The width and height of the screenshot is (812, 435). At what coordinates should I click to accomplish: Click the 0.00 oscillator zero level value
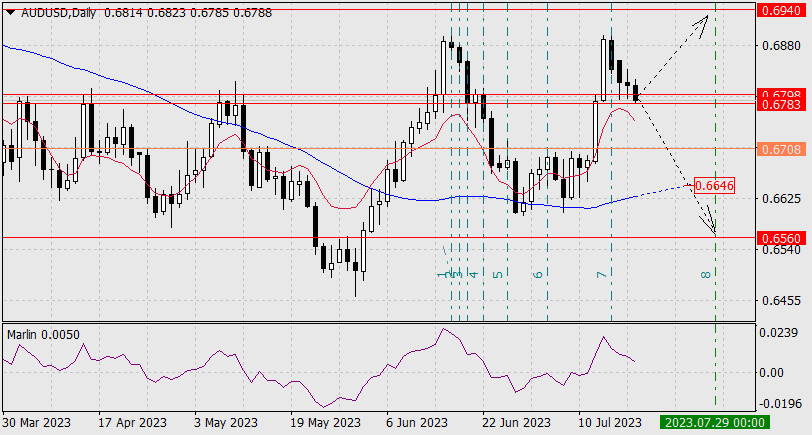pyautogui.click(x=772, y=372)
